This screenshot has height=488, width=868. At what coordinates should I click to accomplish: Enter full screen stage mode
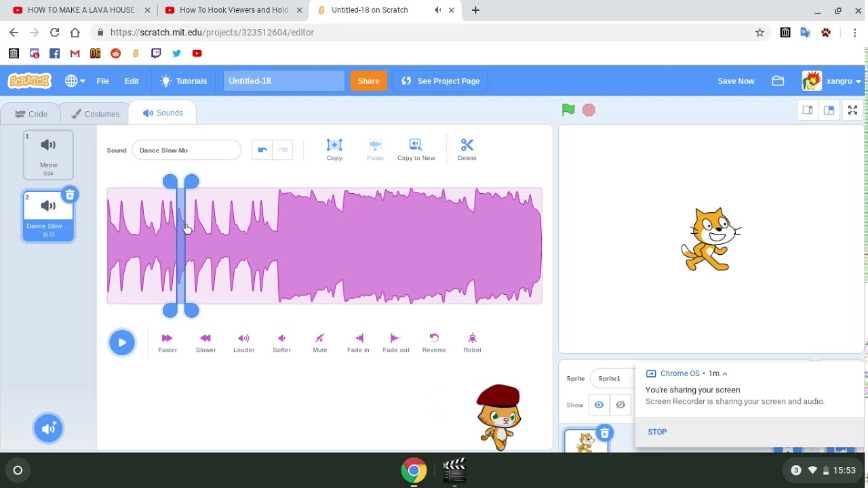(x=853, y=110)
